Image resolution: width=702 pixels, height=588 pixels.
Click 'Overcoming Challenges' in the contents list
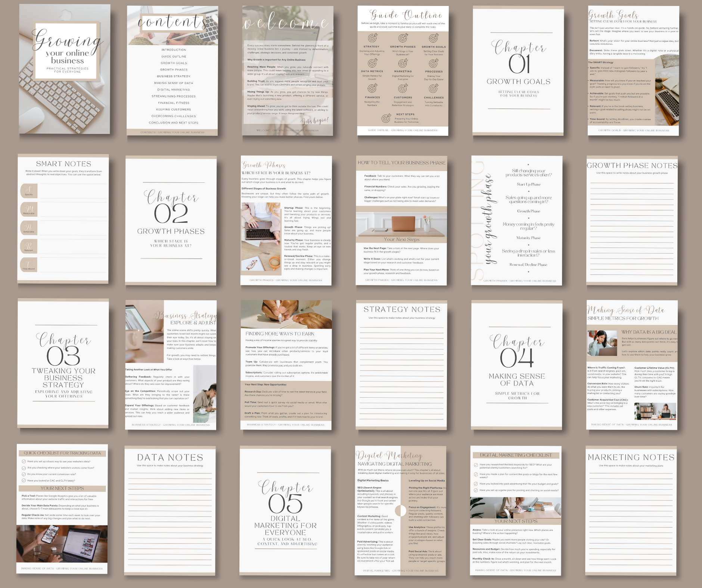(173, 116)
